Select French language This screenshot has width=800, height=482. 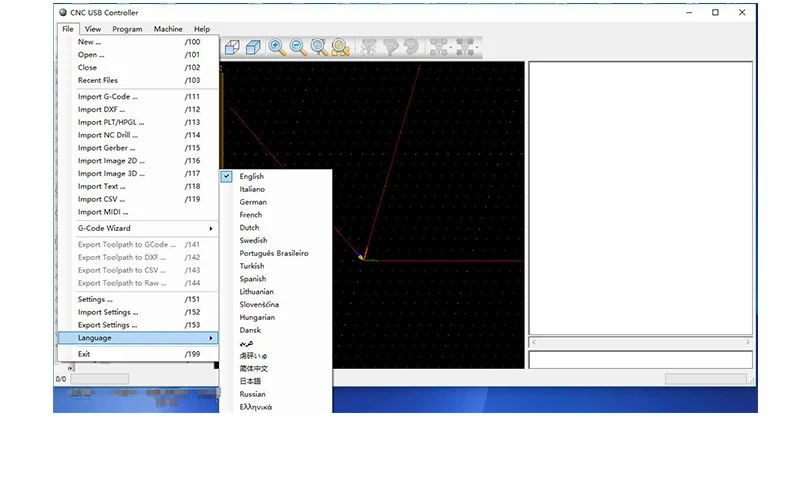click(x=276, y=215)
